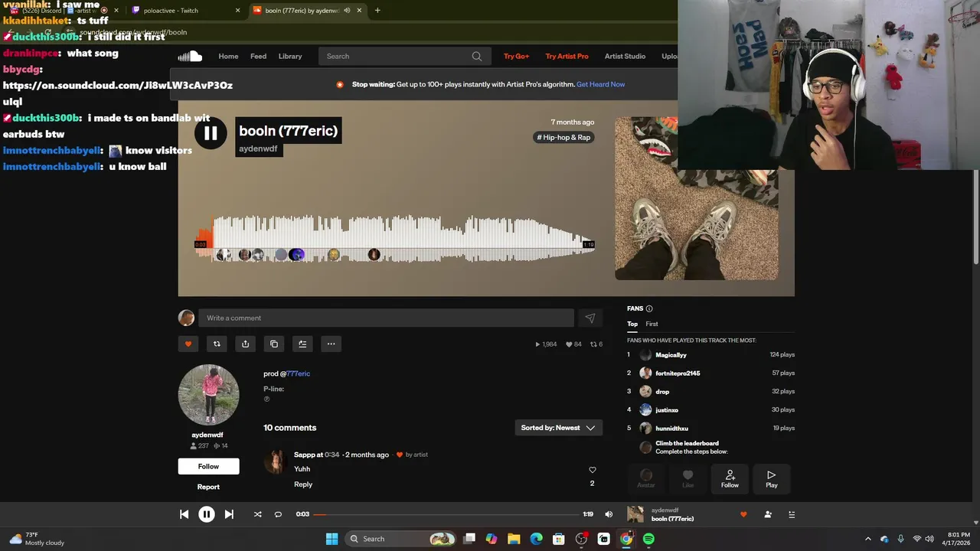Open the Microsoft Store taskbar icon

click(559, 539)
